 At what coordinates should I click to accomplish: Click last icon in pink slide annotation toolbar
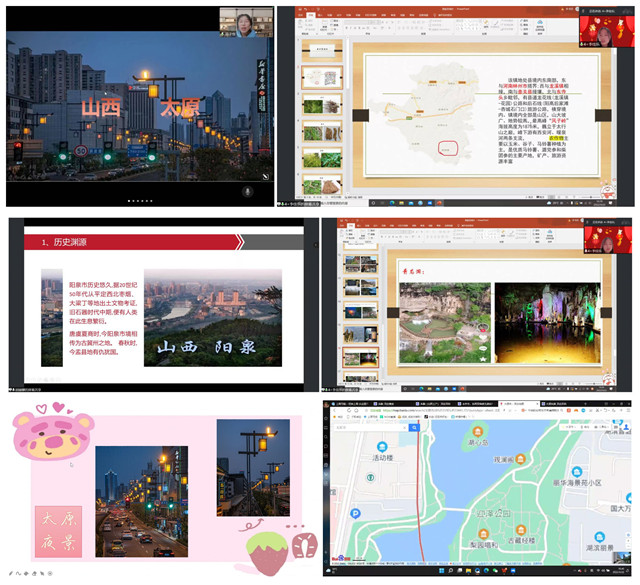point(50,574)
